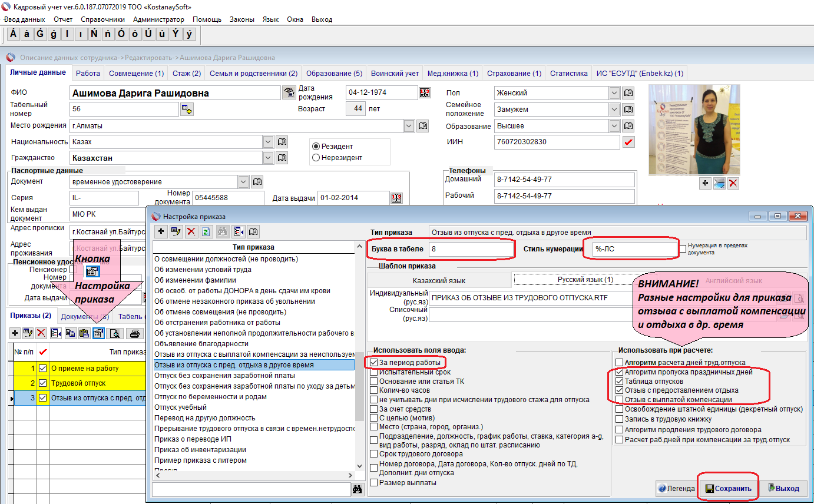
Task: Click generate icon next to Табельный номер
Action: click(x=187, y=109)
